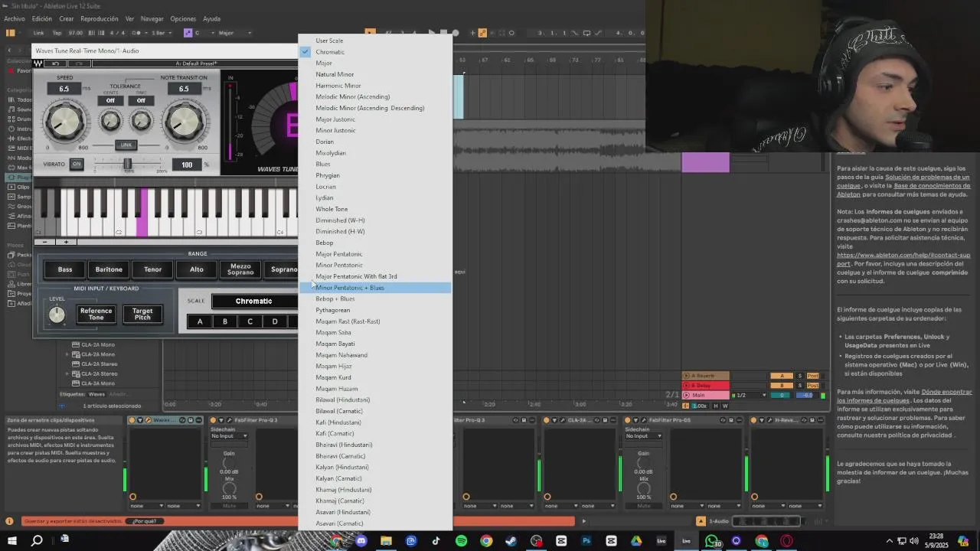Click the vibrato amount slider handle

(128, 165)
